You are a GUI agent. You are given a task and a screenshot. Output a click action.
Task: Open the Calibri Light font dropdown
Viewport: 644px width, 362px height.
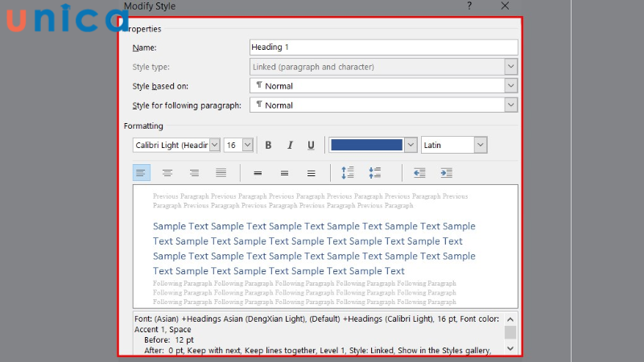pyautogui.click(x=214, y=146)
